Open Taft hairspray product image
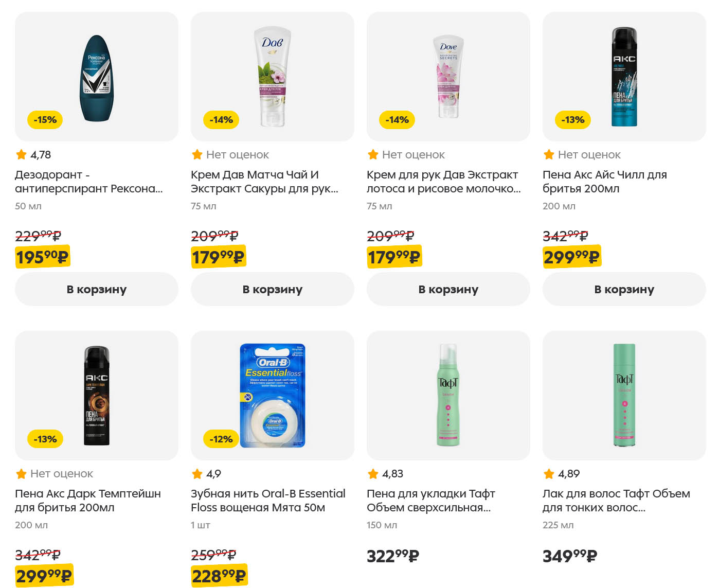Viewport: 719px width, 588px height. [x=624, y=395]
